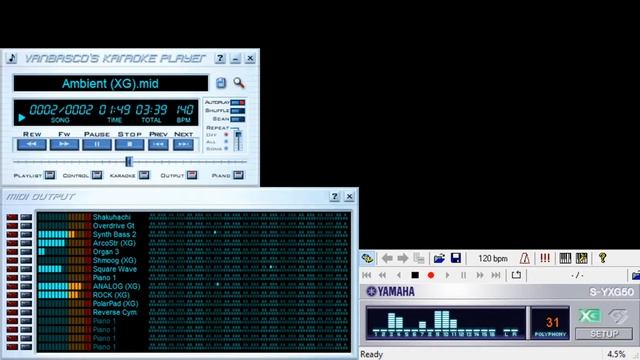
Task: Mute the ROCK (XG) channel
Action: pos(12,295)
